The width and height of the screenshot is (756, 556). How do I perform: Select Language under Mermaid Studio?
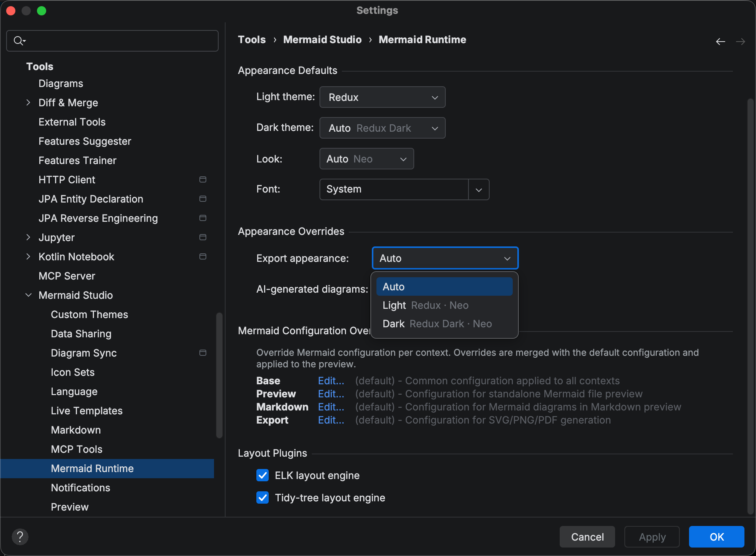click(x=74, y=391)
